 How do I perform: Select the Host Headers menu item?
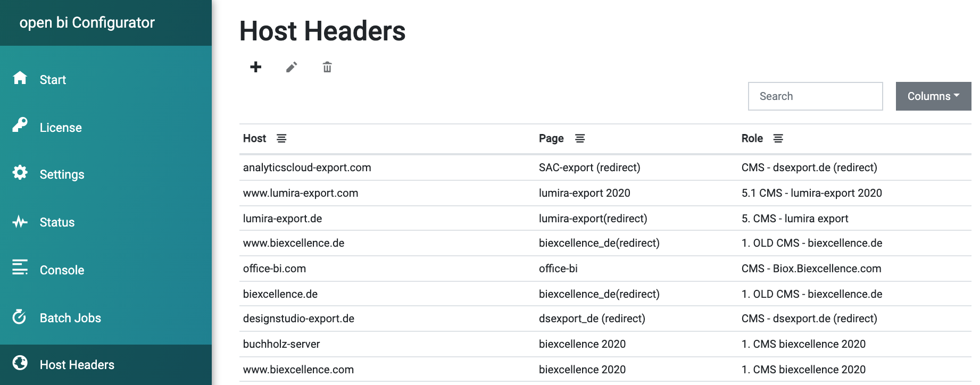tap(77, 365)
